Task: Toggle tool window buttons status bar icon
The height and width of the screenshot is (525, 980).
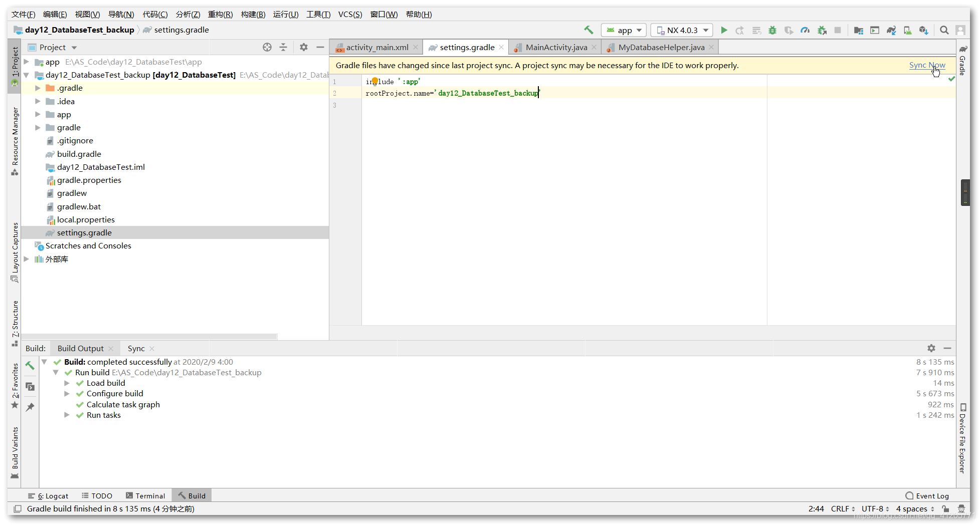Action: coord(18,509)
